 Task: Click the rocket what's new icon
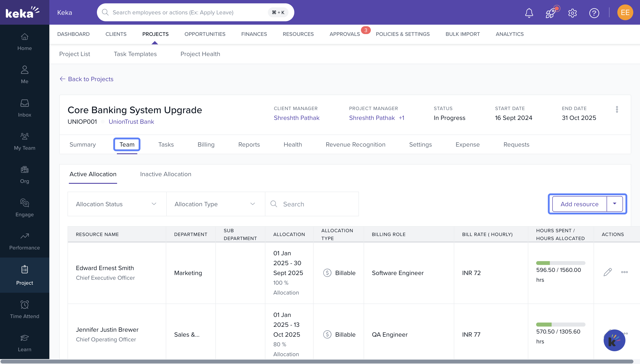coord(551,13)
